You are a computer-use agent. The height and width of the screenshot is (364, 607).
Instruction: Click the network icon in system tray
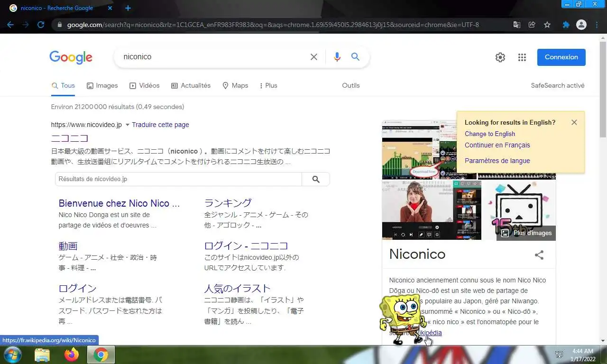[560, 355]
